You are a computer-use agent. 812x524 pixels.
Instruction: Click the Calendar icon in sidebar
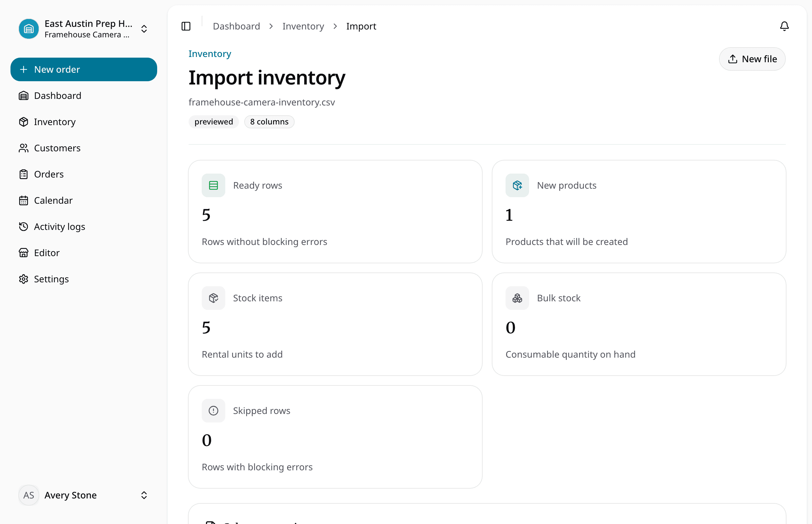pyautogui.click(x=24, y=200)
